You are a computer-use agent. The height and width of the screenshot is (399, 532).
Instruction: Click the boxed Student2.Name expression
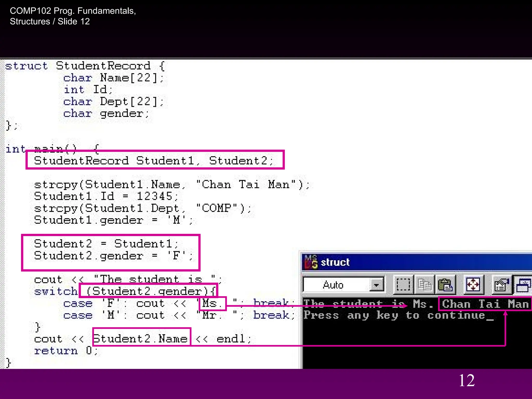(x=142, y=338)
